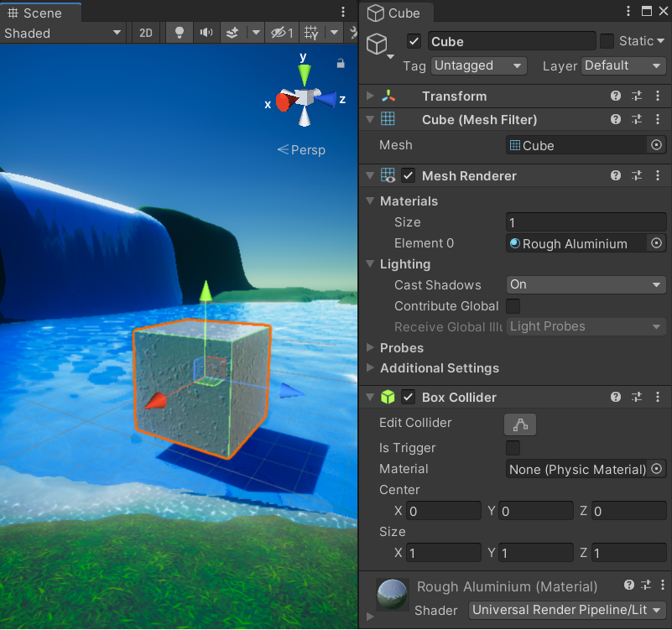The image size is (672, 630).
Task: Open the scene visibility (crossed eye) toggle
Action: (x=279, y=33)
